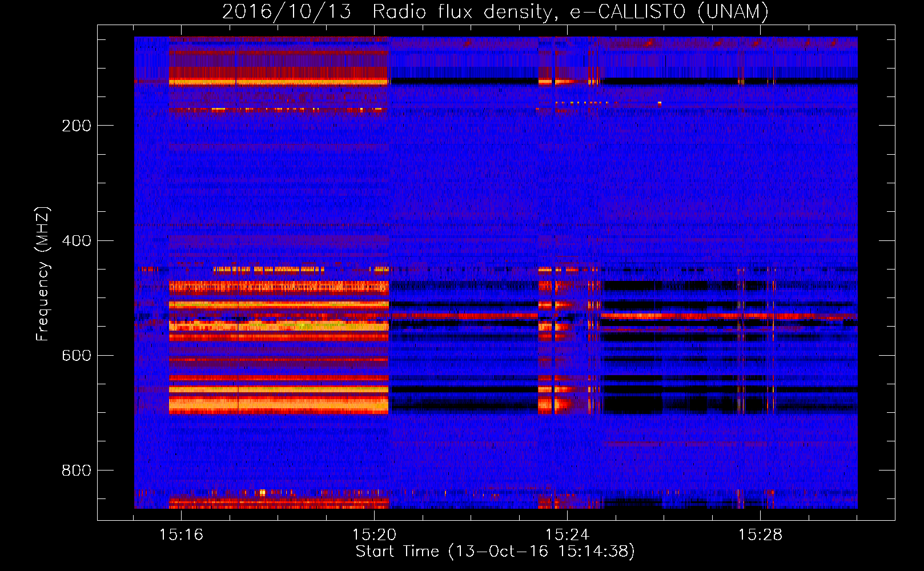Click the "Start Time (13-Oct-16 15:14:38)" label
Image resolution: width=924 pixels, height=571 pixels.
coord(495,552)
